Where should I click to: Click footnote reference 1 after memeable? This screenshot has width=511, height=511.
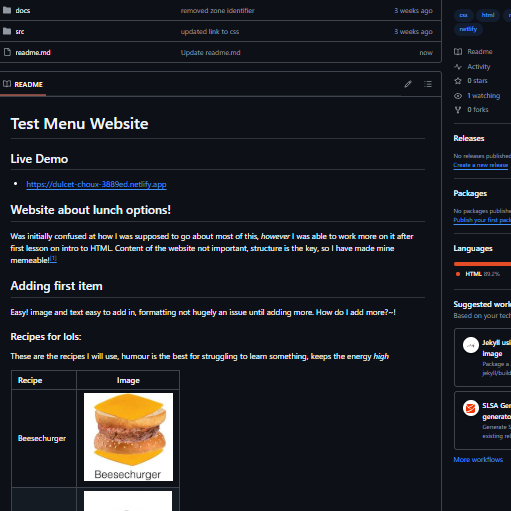click(53, 259)
